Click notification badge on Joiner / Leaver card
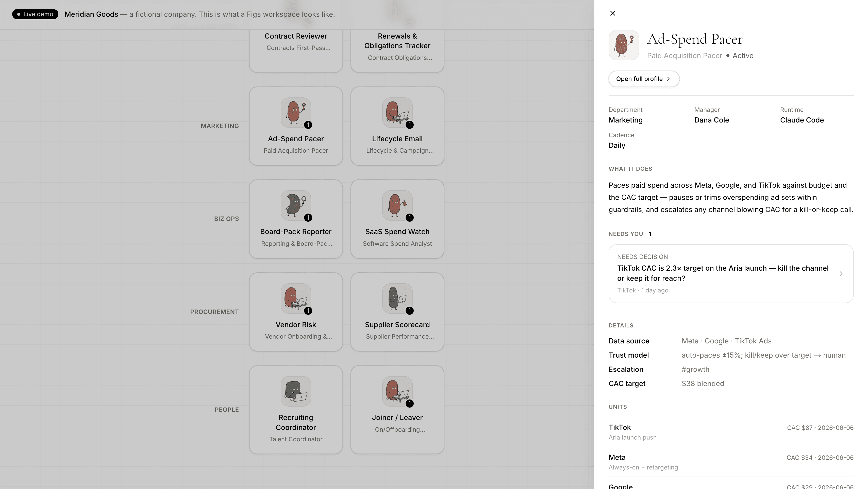 pos(409,404)
